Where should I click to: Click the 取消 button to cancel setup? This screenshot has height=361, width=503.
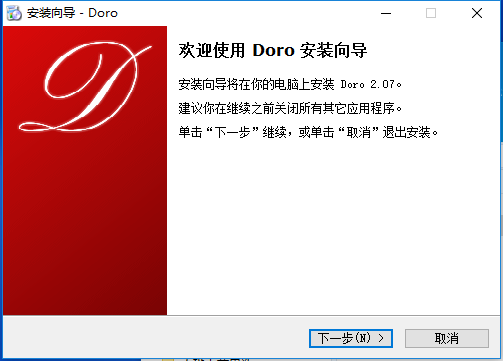tap(447, 338)
